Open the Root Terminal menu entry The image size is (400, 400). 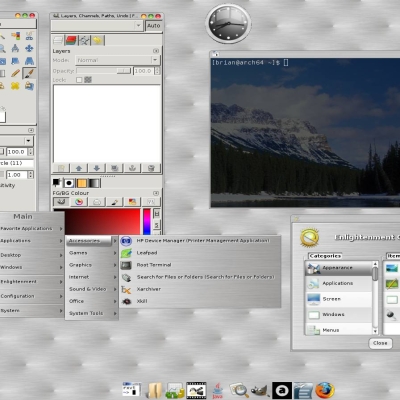[x=200, y=265]
